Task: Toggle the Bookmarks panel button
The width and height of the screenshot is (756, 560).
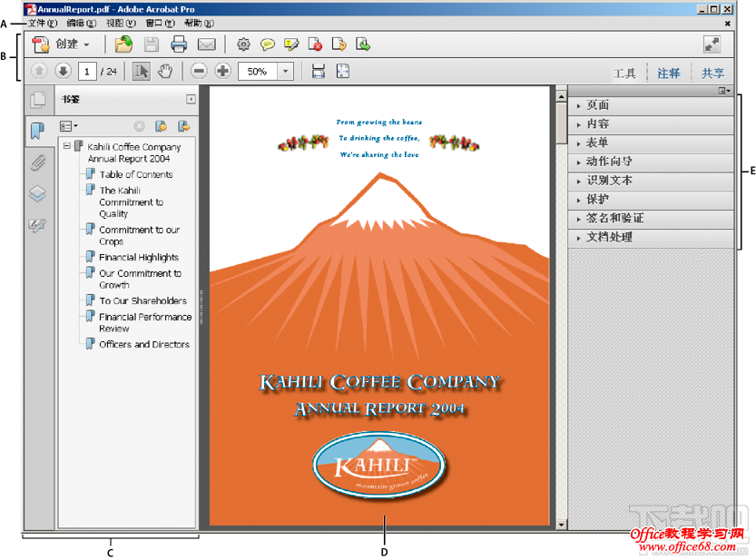Action: (37, 132)
